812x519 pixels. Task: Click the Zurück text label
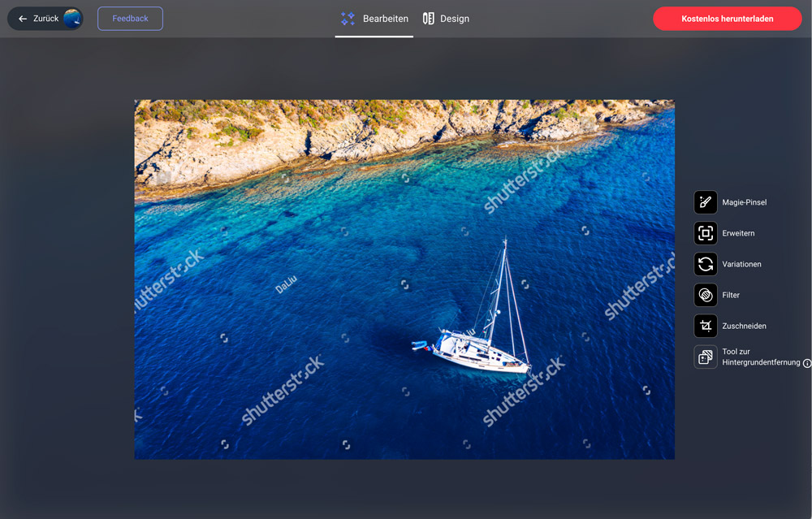click(x=45, y=19)
